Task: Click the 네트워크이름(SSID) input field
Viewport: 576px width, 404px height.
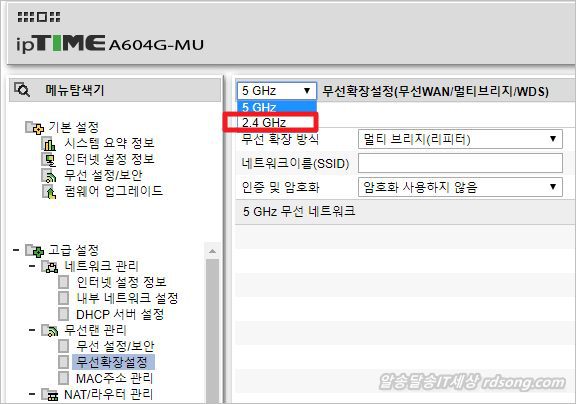Action: pos(460,163)
